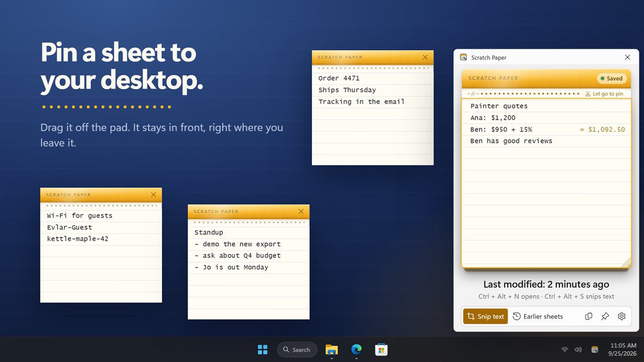Click the scissors 'Let go to pin' handle

coord(604,94)
